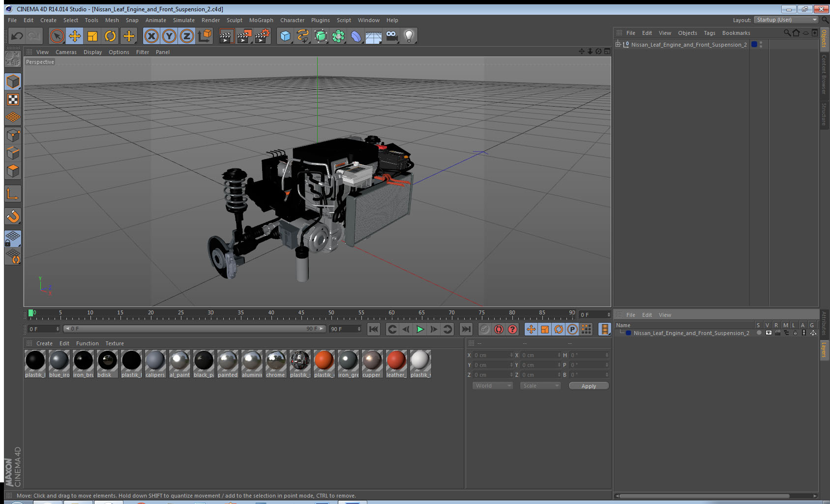Add Cube primitive object
Image resolution: width=830 pixels, height=504 pixels.
(285, 36)
